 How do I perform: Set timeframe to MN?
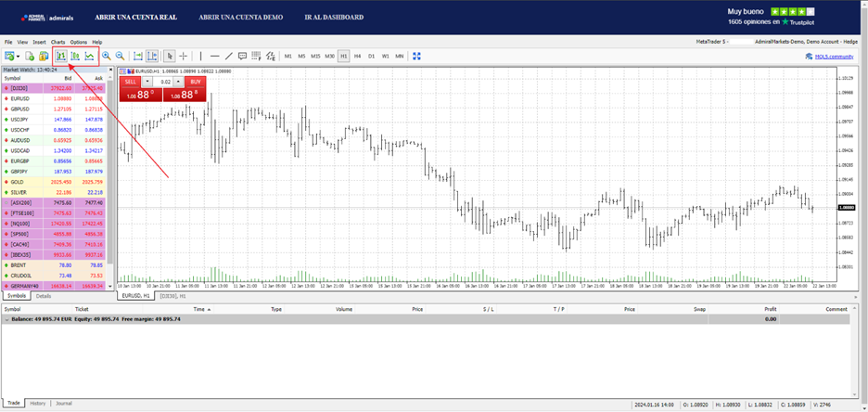click(x=399, y=56)
